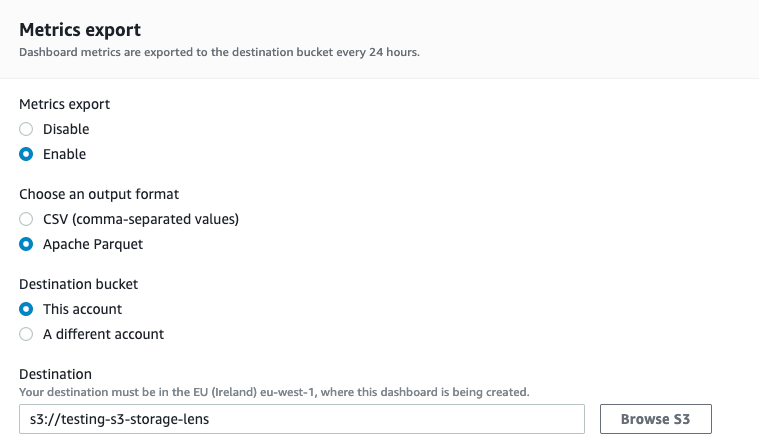Click the bold Metrics export panel heading
Image resolution: width=759 pixels, height=440 pixels.
click(80, 31)
